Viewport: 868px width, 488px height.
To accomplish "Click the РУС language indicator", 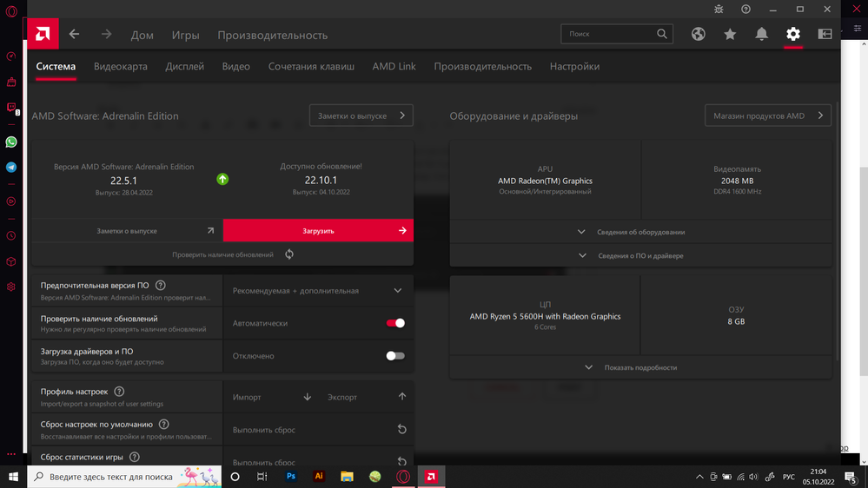I will pos(788,477).
